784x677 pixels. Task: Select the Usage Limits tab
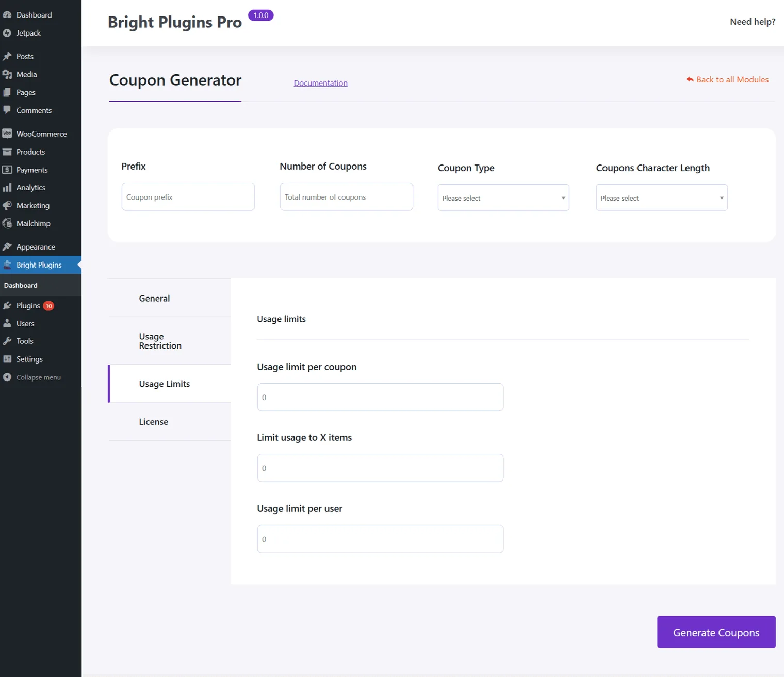click(170, 384)
